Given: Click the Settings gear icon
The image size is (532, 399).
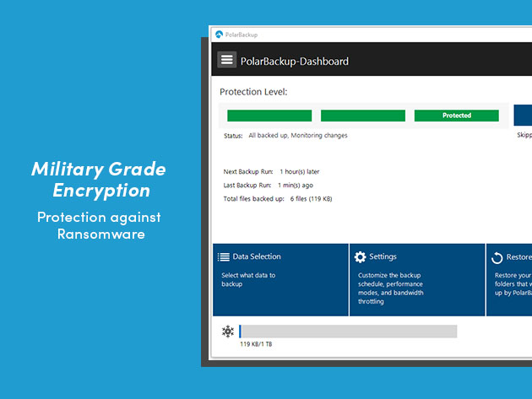Looking at the screenshot, I should pyautogui.click(x=360, y=257).
